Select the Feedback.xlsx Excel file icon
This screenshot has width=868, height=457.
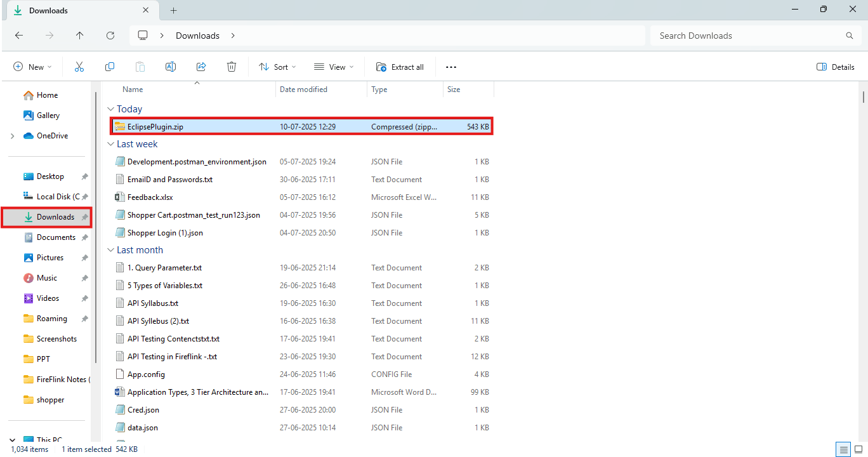[x=120, y=197]
